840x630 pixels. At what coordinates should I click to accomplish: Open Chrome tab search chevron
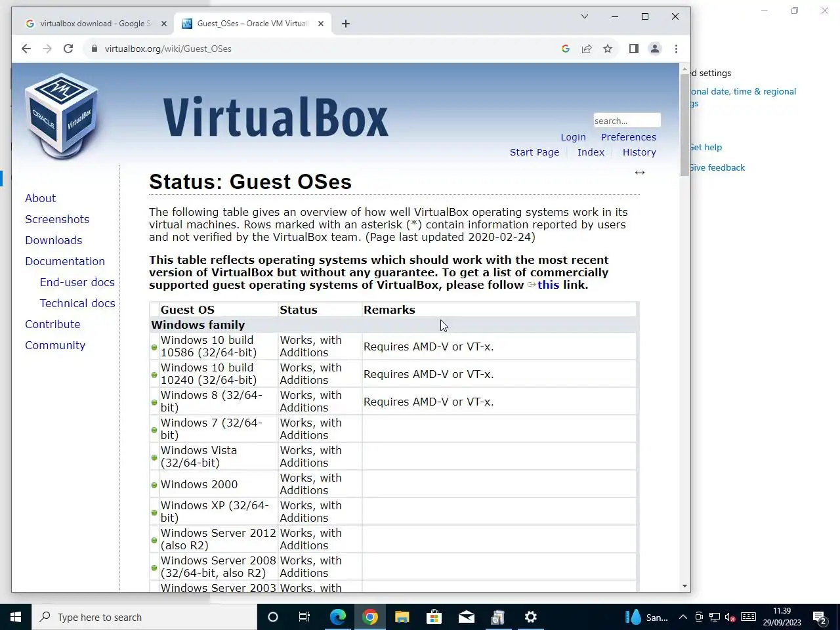(585, 16)
